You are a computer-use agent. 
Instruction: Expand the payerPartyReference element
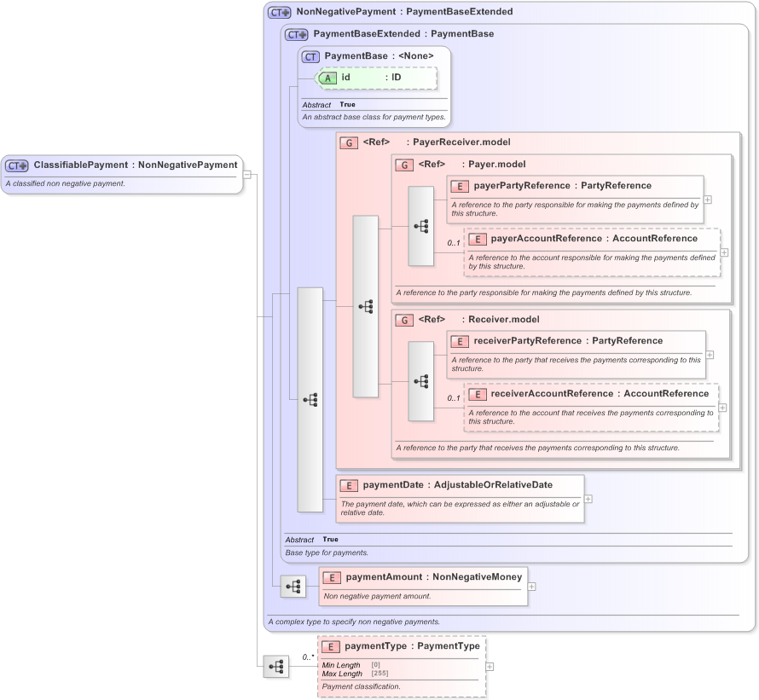pyautogui.click(x=708, y=200)
